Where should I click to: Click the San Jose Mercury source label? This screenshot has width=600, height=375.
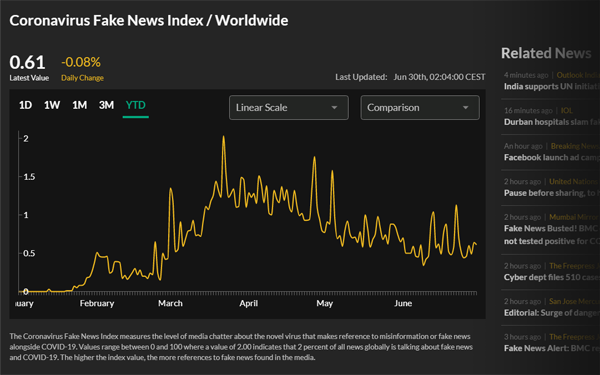(574, 302)
